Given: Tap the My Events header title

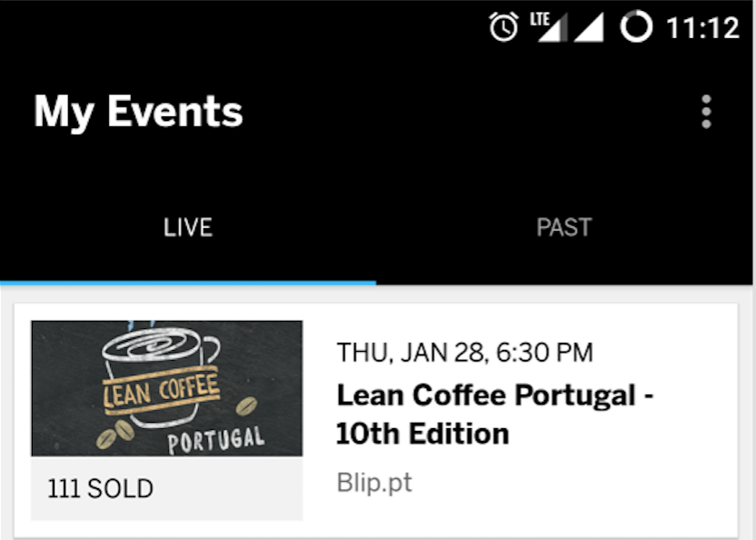Looking at the screenshot, I should [138, 112].
